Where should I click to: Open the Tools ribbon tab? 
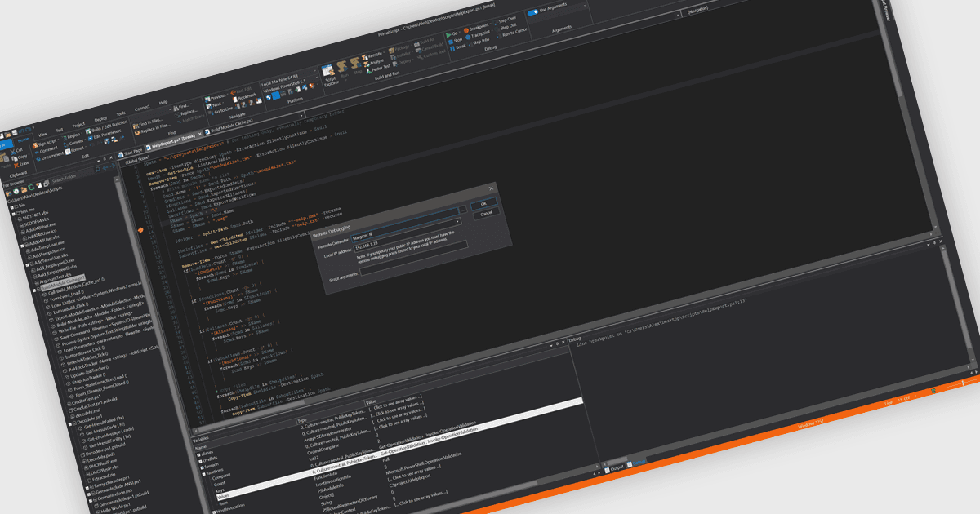121,113
